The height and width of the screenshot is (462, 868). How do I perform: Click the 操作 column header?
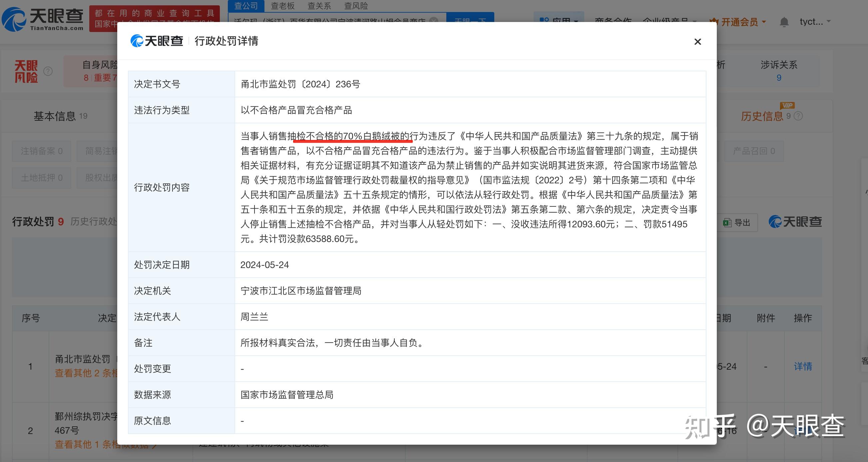click(x=803, y=318)
